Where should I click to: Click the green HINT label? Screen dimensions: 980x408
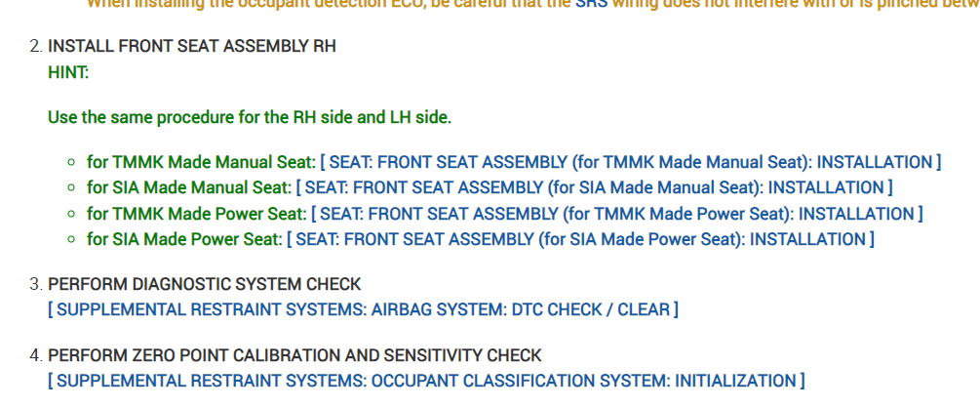[68, 71]
